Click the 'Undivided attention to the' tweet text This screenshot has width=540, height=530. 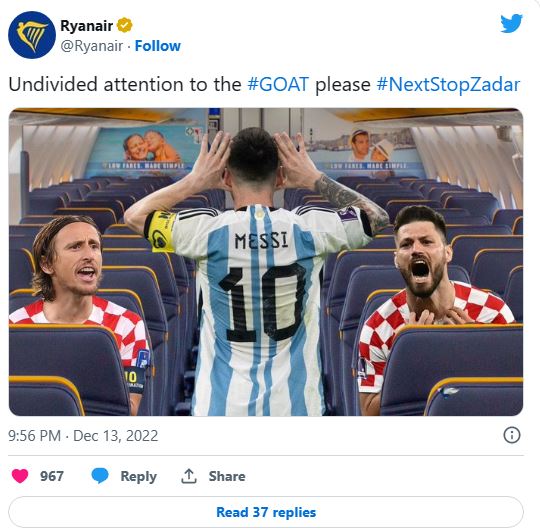[125, 84]
